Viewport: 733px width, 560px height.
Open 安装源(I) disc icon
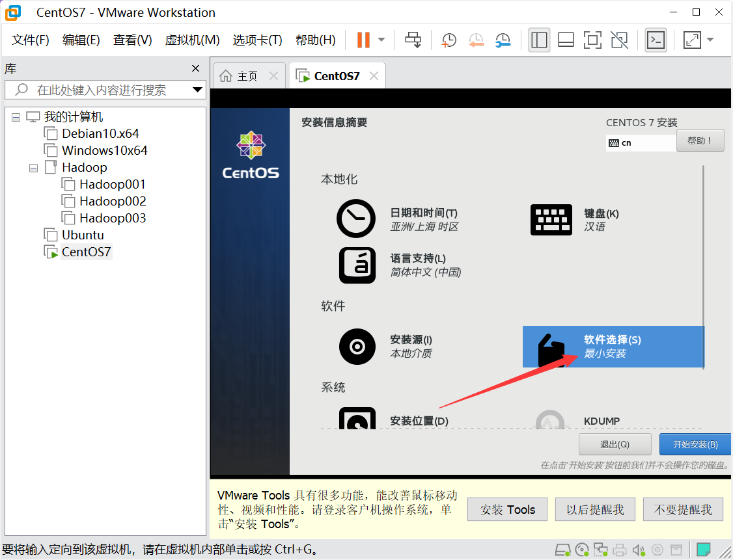click(x=357, y=347)
